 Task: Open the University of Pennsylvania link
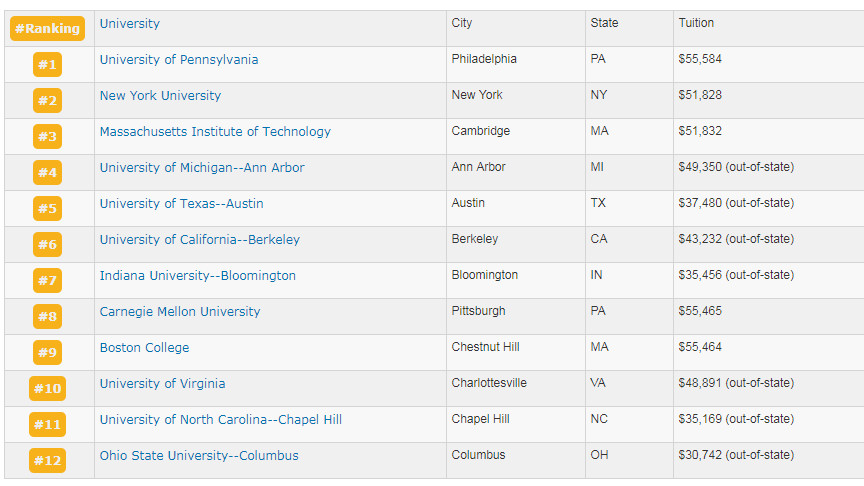point(179,60)
